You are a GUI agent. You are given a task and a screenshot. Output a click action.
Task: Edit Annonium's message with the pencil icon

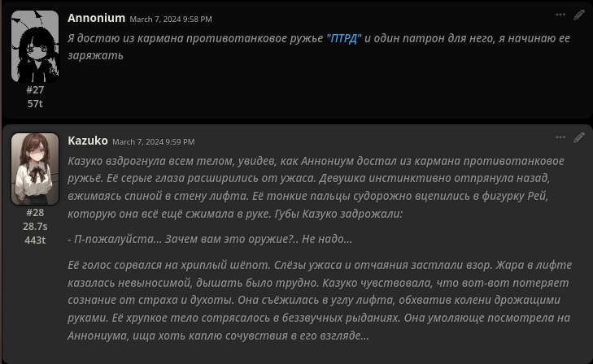pos(579,15)
